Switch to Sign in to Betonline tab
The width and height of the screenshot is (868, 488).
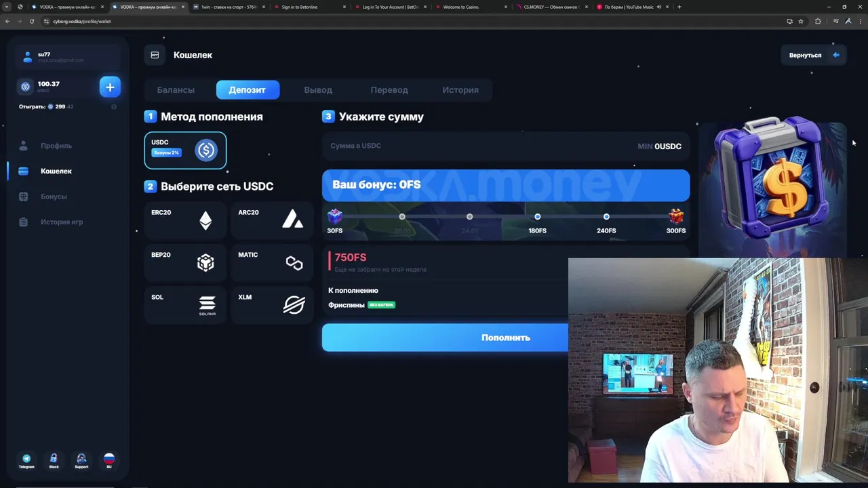[309, 7]
